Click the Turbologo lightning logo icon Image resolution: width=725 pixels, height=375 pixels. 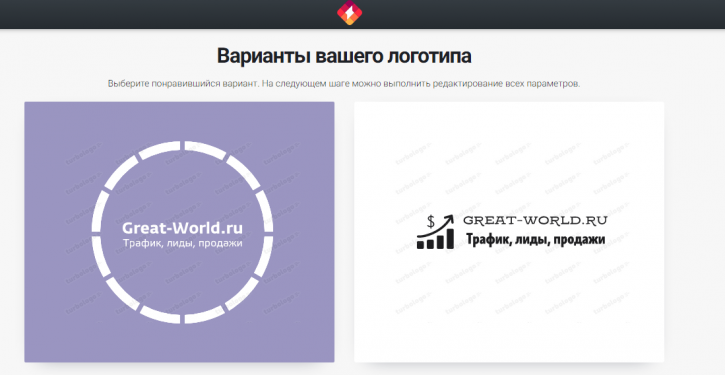pos(350,12)
